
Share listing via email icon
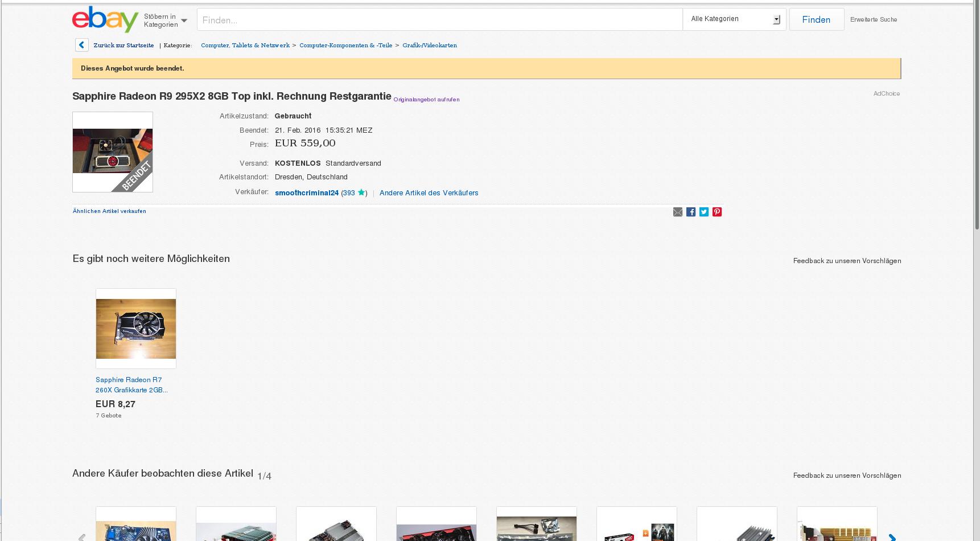coord(678,212)
